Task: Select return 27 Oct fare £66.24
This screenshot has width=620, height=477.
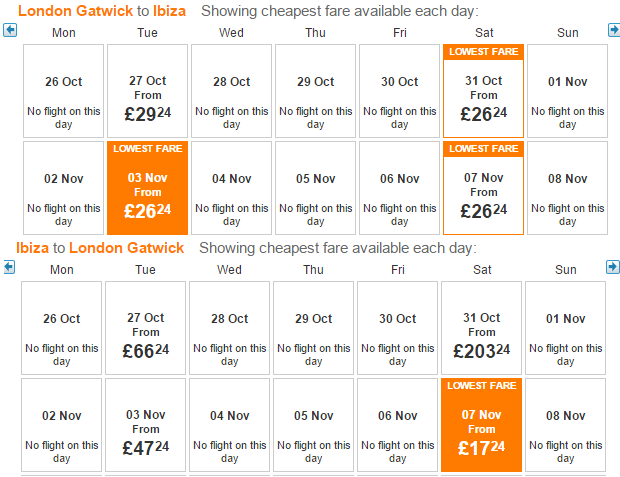Action: [x=146, y=328]
